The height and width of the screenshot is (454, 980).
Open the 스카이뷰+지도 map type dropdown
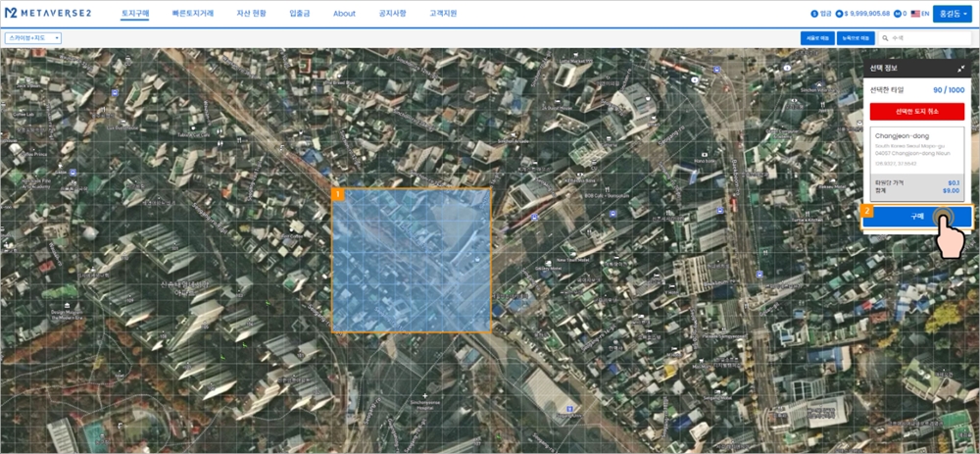[33, 38]
